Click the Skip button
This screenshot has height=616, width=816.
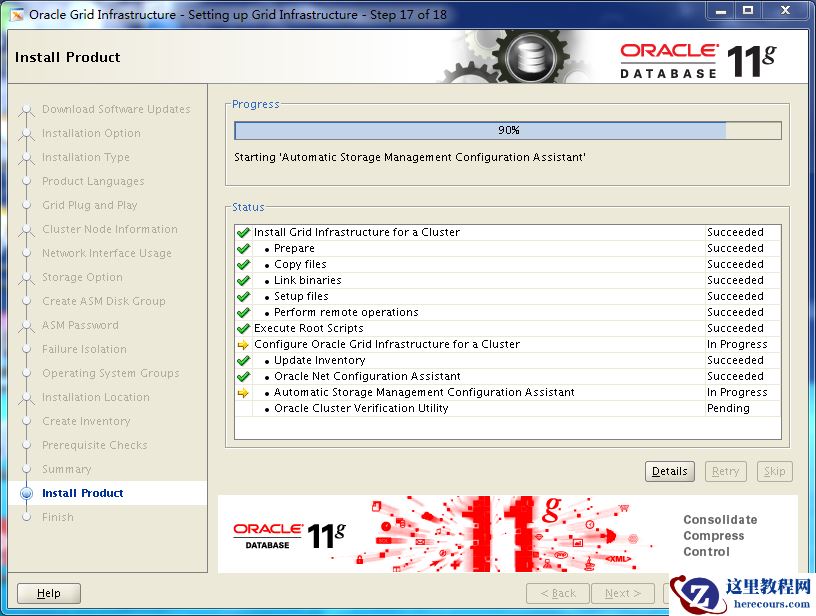click(774, 471)
